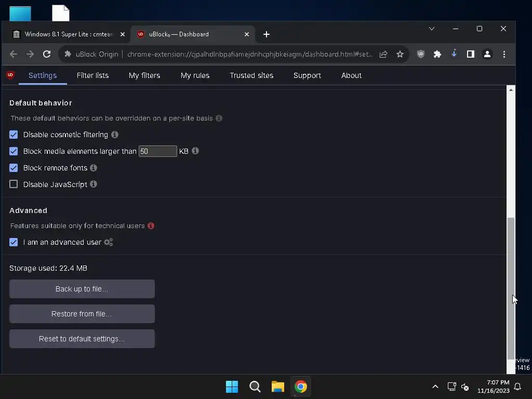
Task: Toggle I am an advanced user checkbox
Action: pos(14,242)
